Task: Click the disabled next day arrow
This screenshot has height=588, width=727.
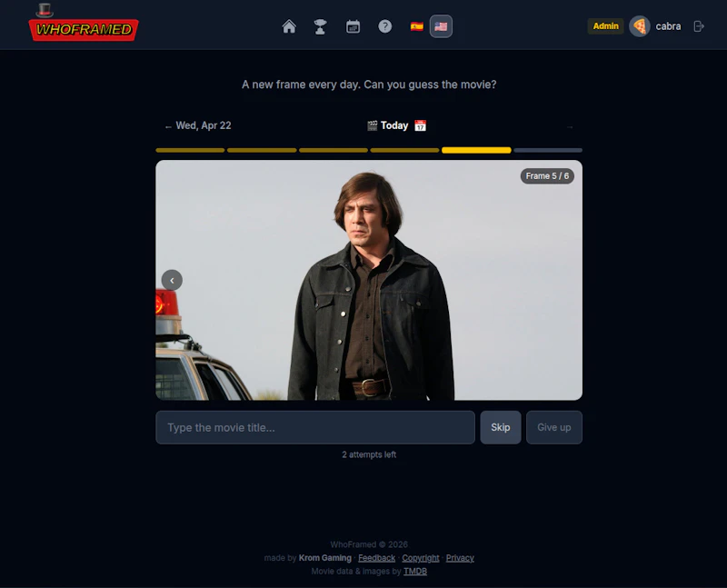Action: tap(570, 126)
